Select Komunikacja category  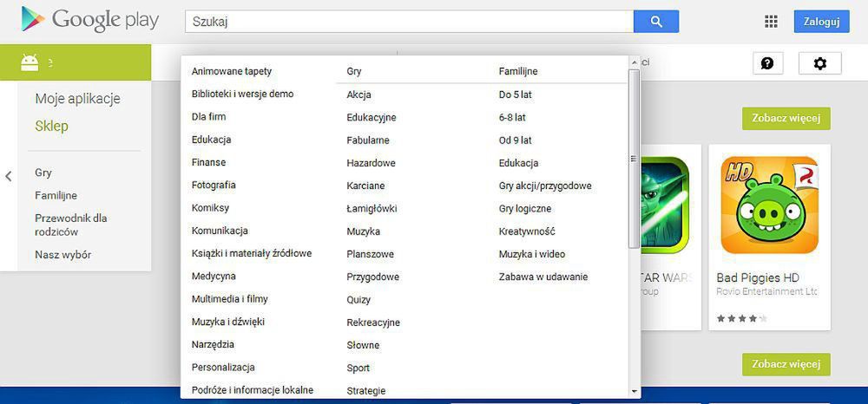point(220,231)
